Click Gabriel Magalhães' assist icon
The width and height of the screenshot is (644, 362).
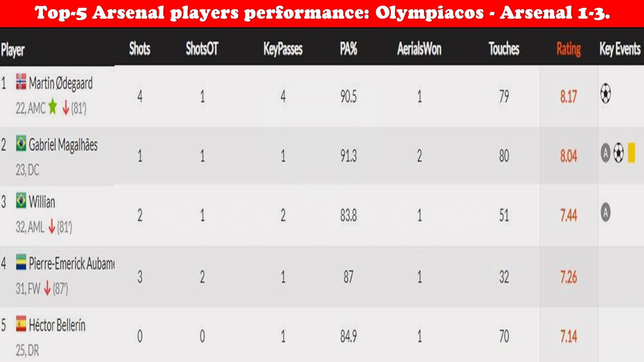[605, 153]
